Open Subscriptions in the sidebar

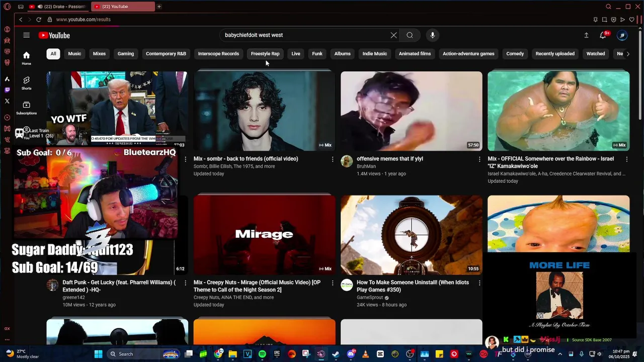click(x=27, y=108)
